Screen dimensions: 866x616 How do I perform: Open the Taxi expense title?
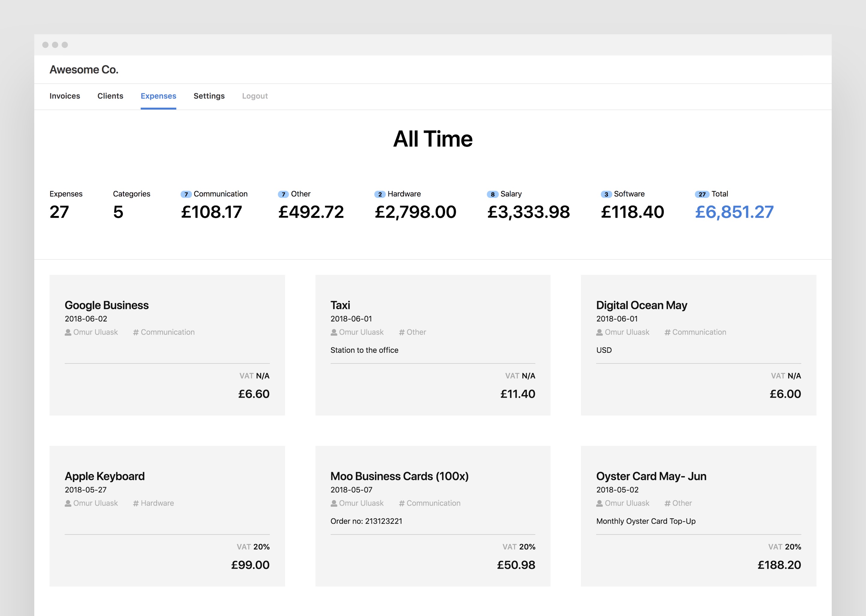(x=340, y=305)
